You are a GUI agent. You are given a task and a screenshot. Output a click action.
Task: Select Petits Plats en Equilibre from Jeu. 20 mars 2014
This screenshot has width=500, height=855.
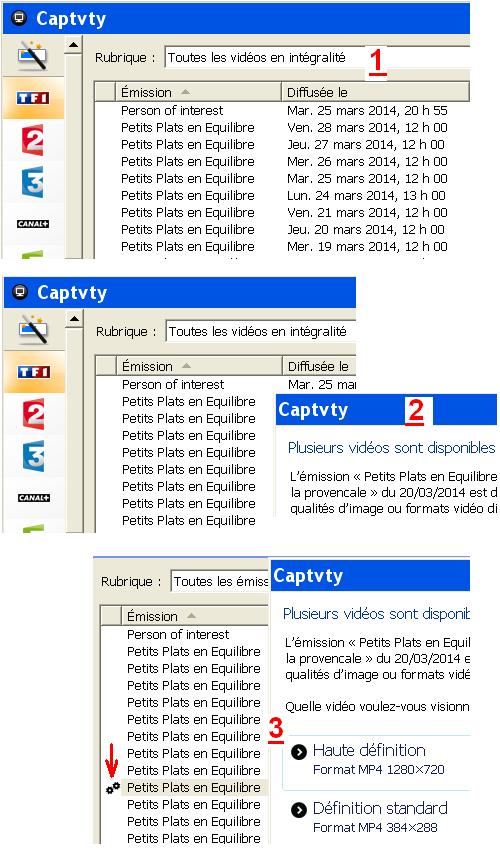pyautogui.click(x=282, y=230)
